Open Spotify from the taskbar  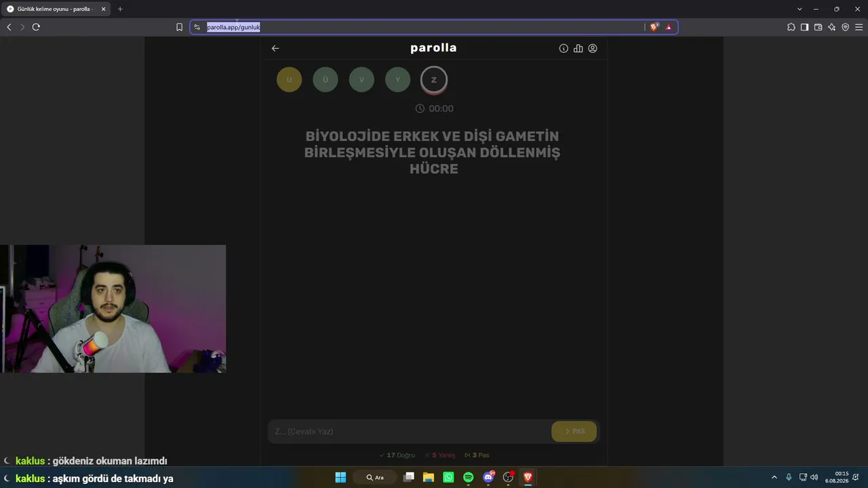point(468,477)
